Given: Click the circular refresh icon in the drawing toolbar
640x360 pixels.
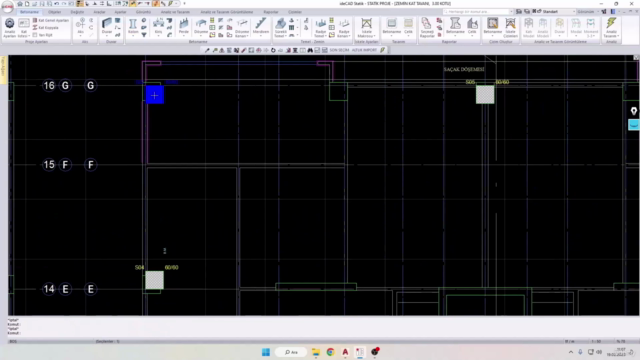Looking at the screenshot, I should pyautogui.click(x=273, y=50).
